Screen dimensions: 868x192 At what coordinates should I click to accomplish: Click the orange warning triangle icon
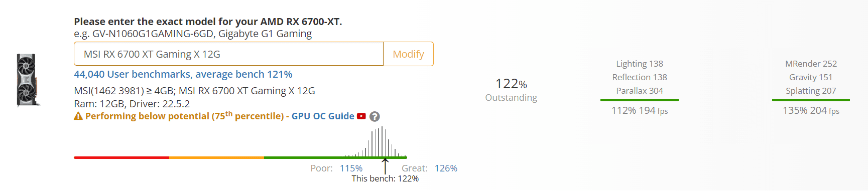point(78,116)
